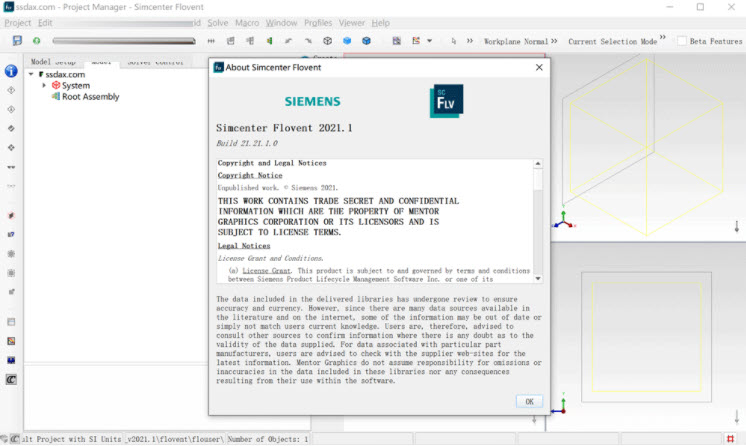
Task: Click the legal notices scrollbar thumb
Action: tap(538, 179)
